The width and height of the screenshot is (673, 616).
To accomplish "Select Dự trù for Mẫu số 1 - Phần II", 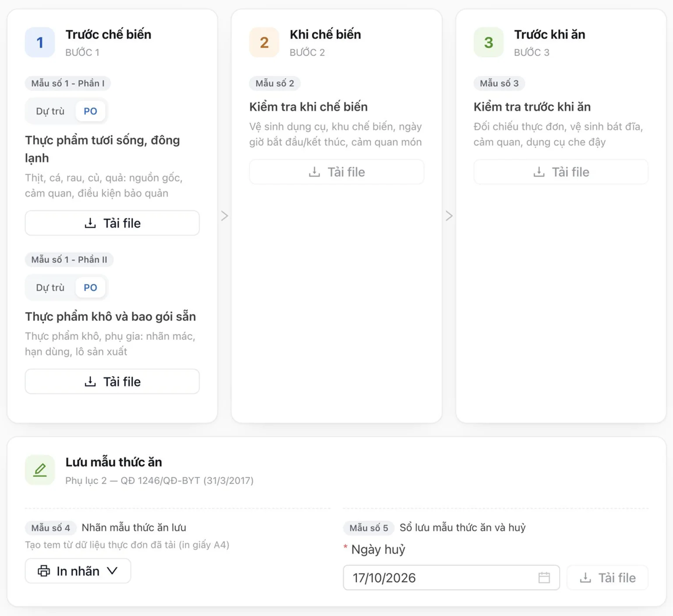I will [50, 288].
